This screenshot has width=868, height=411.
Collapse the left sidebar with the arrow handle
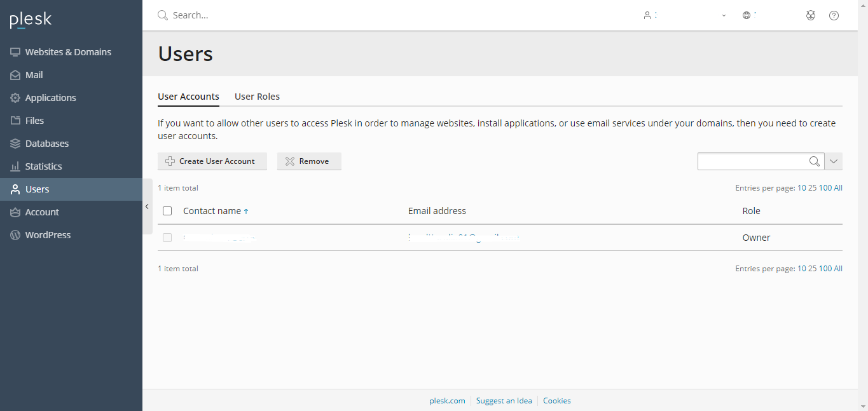tap(147, 206)
